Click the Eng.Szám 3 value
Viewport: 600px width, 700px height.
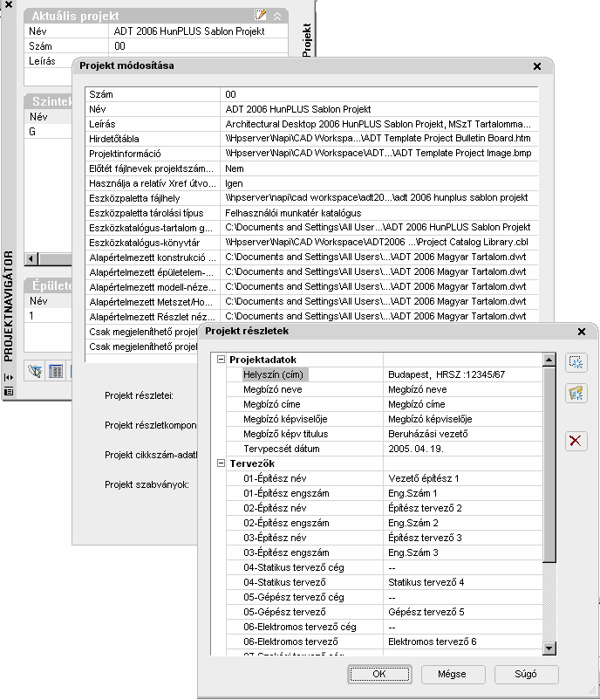[412, 552]
